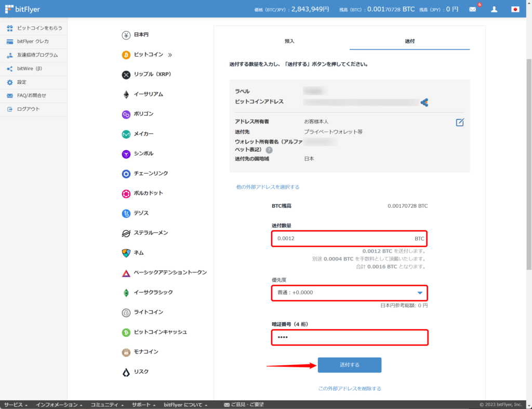532x409 pixels.
Task: Select the Stellar Lumens icon
Action: coord(126,233)
